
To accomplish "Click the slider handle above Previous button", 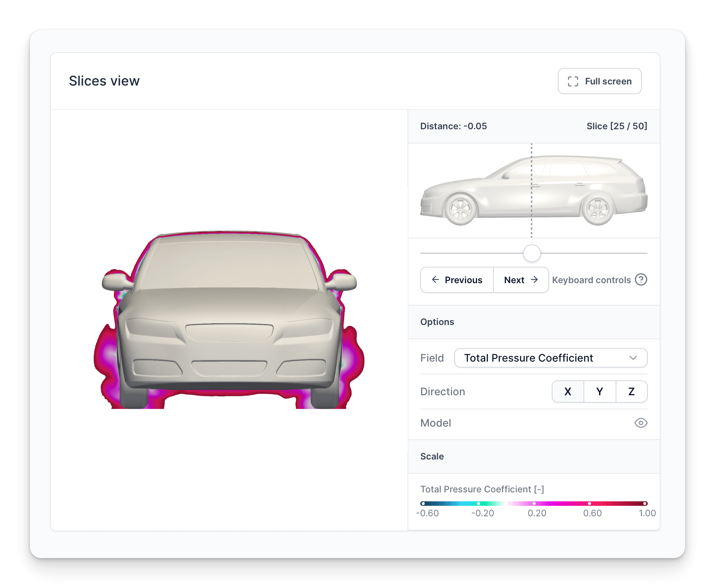I will pyautogui.click(x=532, y=253).
